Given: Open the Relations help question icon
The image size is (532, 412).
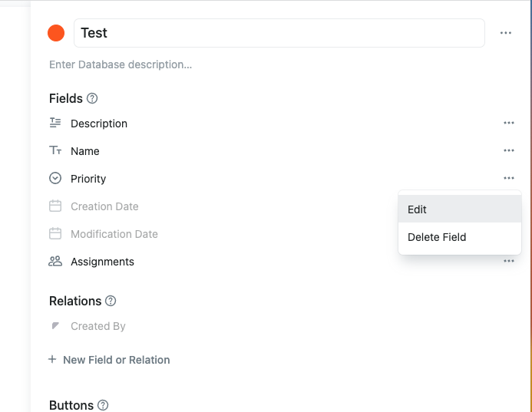Looking at the screenshot, I should (x=111, y=301).
